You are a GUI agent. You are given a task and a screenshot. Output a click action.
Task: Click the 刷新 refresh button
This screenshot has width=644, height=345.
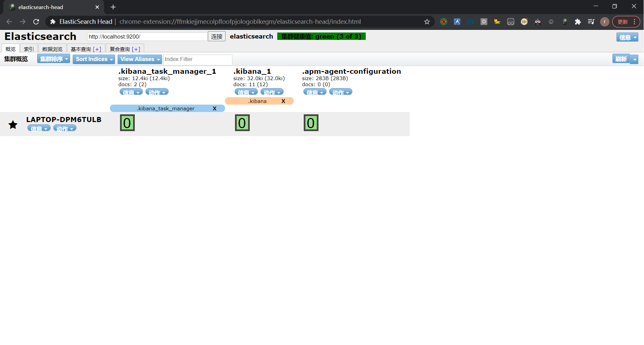coord(621,59)
